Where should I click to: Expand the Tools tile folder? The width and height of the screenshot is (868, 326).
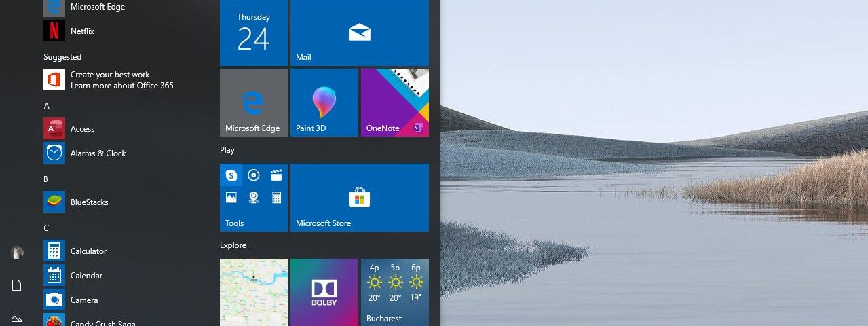pyautogui.click(x=253, y=198)
